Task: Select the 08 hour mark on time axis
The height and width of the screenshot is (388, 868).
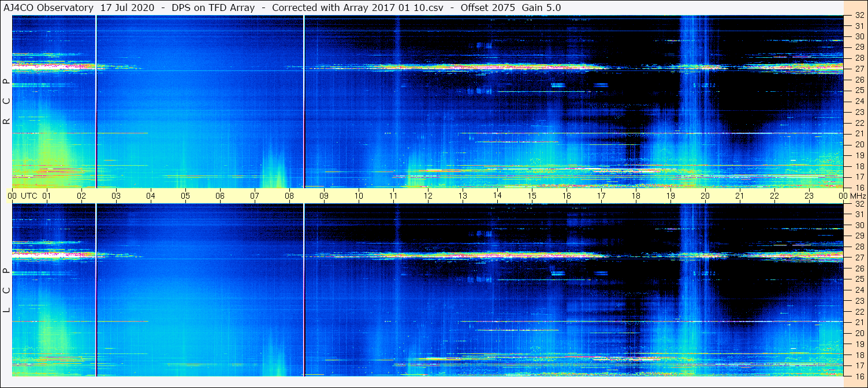Action: 289,196
